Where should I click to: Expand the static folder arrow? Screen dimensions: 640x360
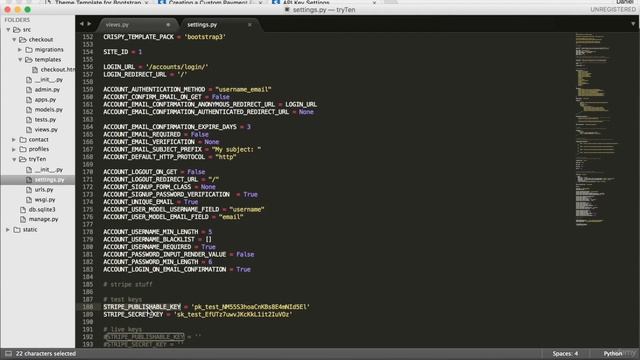point(8,230)
